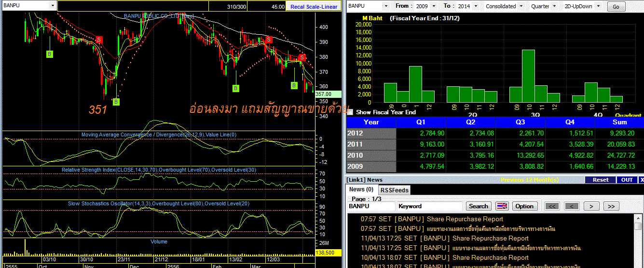Click the Q2 column header
Screen dimensions: 644x268
coord(470,122)
